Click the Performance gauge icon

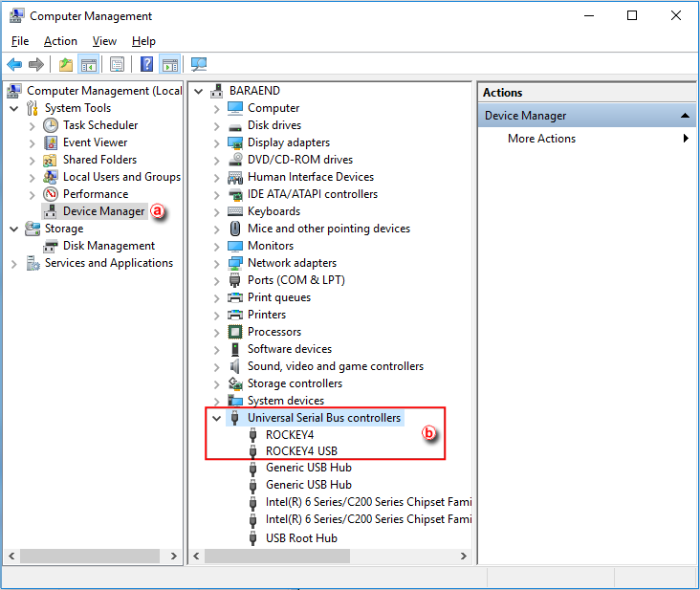point(51,194)
